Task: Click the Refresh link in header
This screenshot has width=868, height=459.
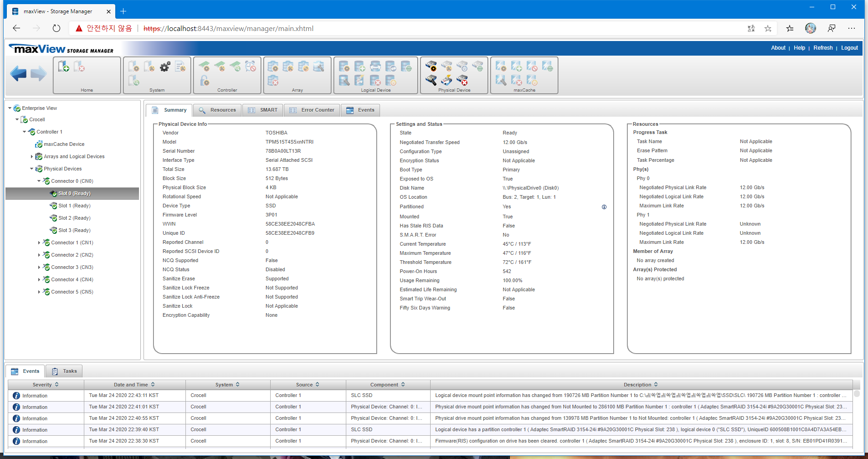Action: (x=823, y=48)
